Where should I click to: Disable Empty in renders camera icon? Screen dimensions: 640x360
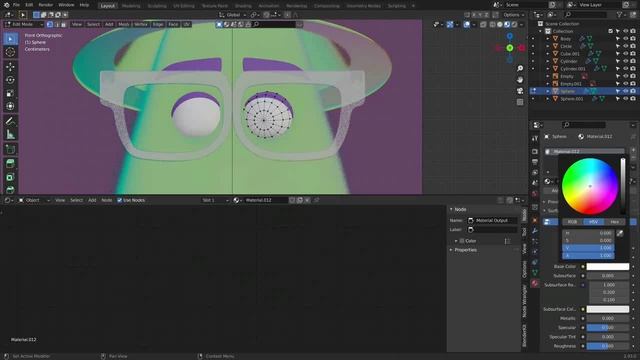[633, 76]
